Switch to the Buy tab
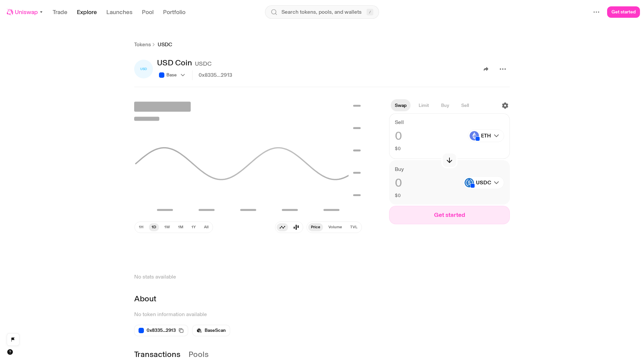Screen dimensions: 644x362 (x=445, y=105)
